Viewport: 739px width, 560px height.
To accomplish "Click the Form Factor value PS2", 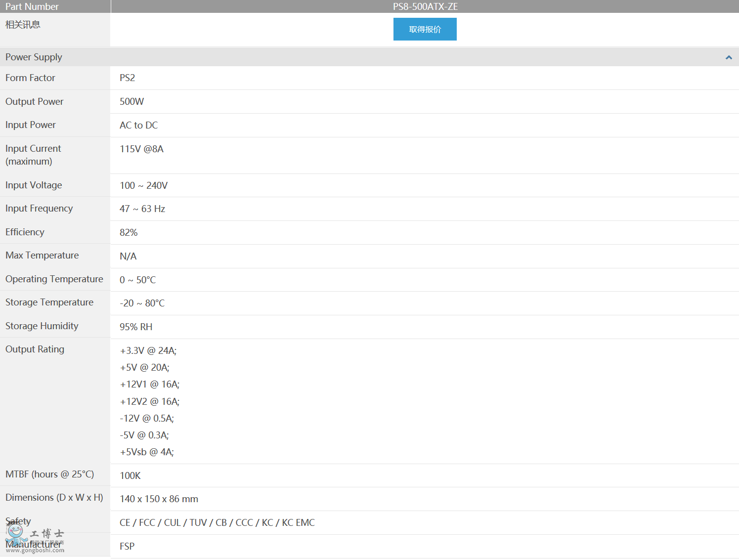I will pos(127,78).
